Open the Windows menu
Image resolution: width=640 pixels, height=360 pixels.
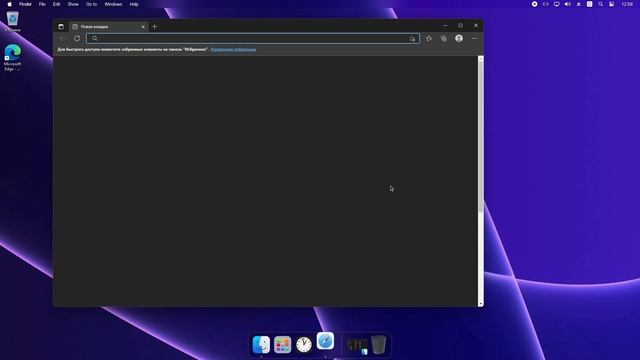[113, 4]
